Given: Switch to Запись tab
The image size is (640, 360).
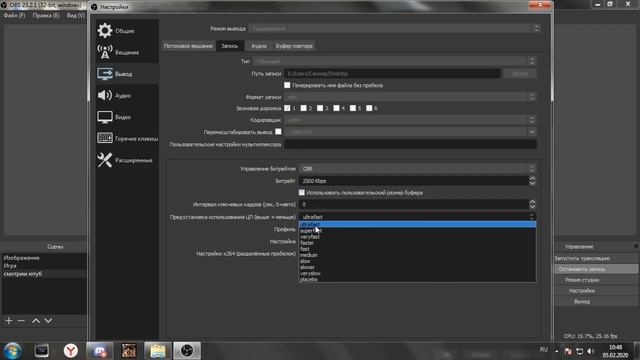Looking at the screenshot, I should pyautogui.click(x=229, y=46).
